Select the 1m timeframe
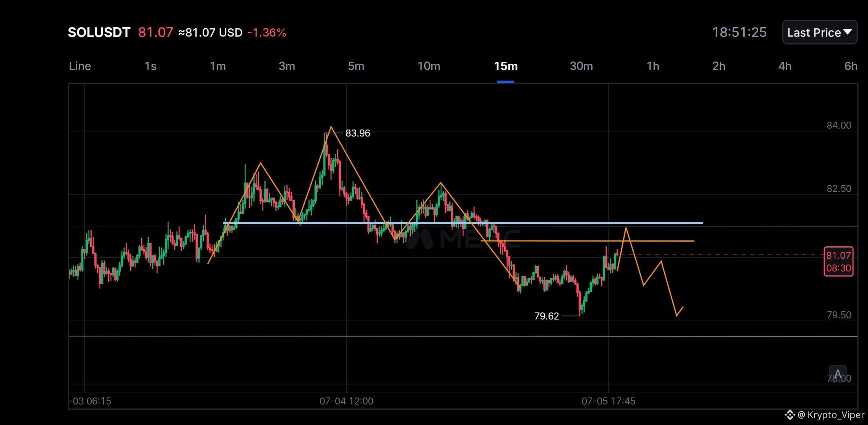The height and width of the screenshot is (425, 868). coord(218,66)
